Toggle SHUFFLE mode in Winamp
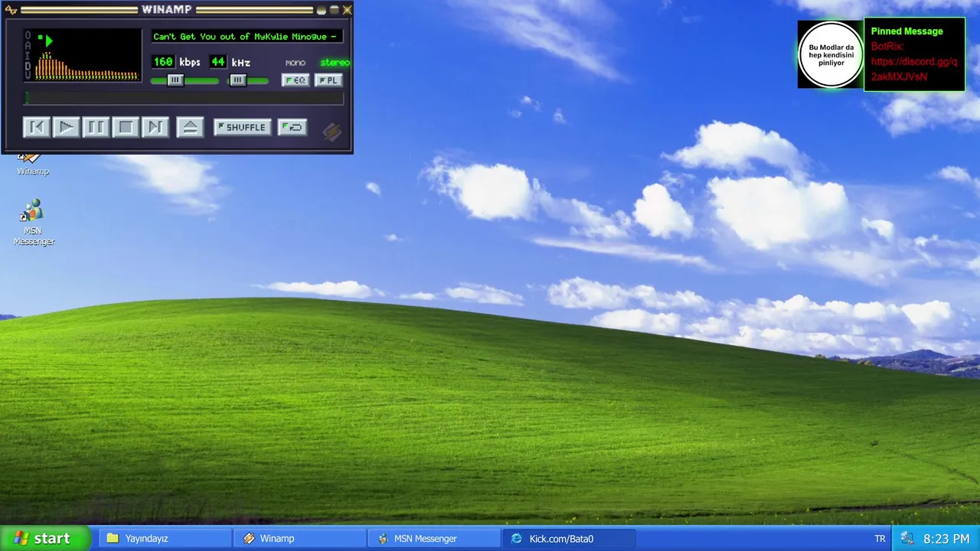Image resolution: width=980 pixels, height=551 pixels. point(242,127)
